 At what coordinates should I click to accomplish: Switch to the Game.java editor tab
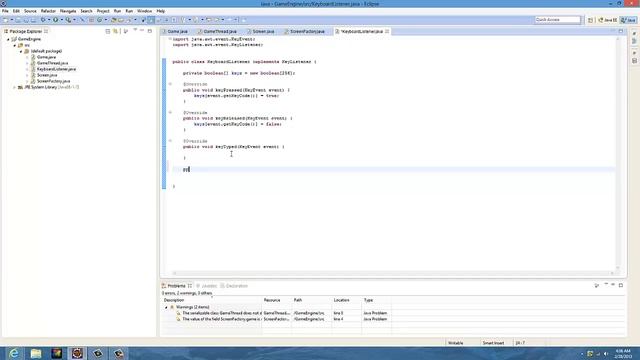click(x=177, y=31)
